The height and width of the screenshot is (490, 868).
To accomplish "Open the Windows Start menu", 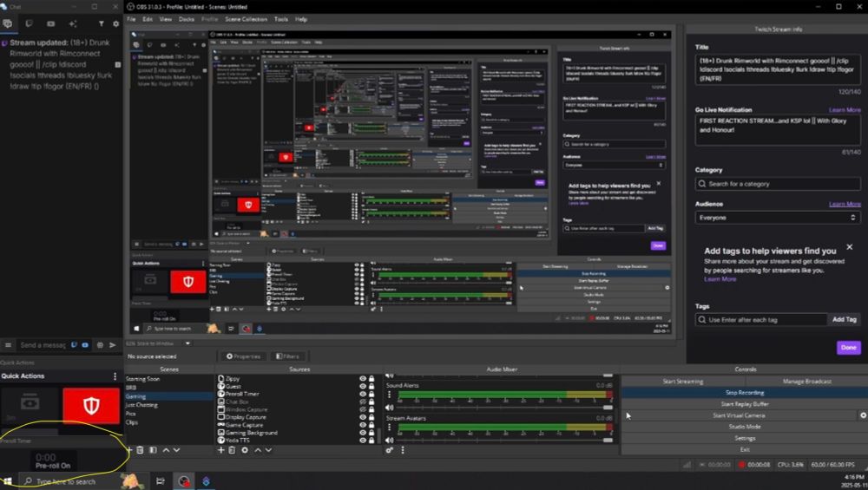I will [x=8, y=481].
